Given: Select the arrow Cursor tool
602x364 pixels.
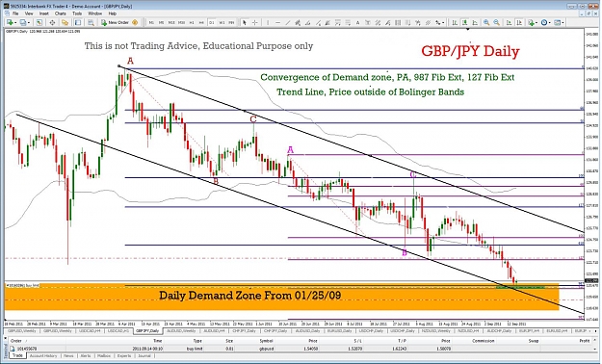Looking at the screenshot, I should point(245,23).
